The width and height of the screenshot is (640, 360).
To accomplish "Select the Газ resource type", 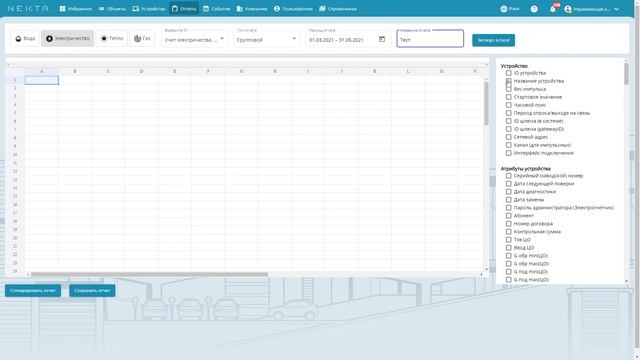I will pyautogui.click(x=142, y=38).
